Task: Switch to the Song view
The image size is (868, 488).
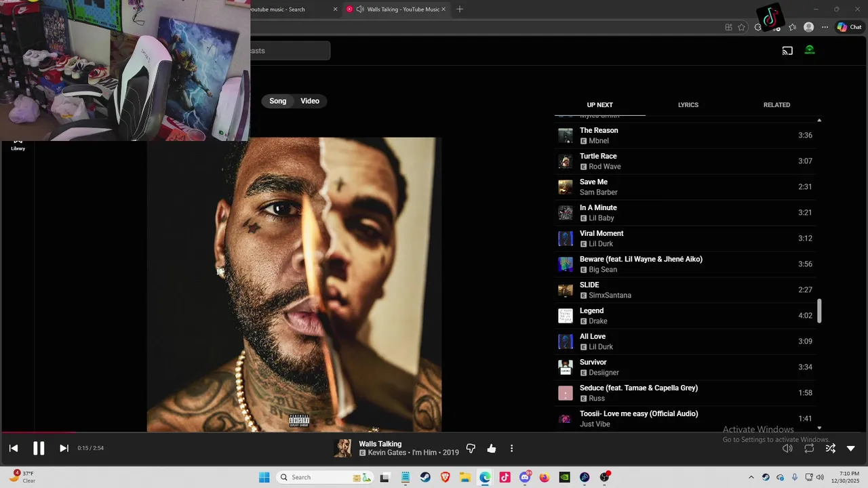Action: click(278, 101)
